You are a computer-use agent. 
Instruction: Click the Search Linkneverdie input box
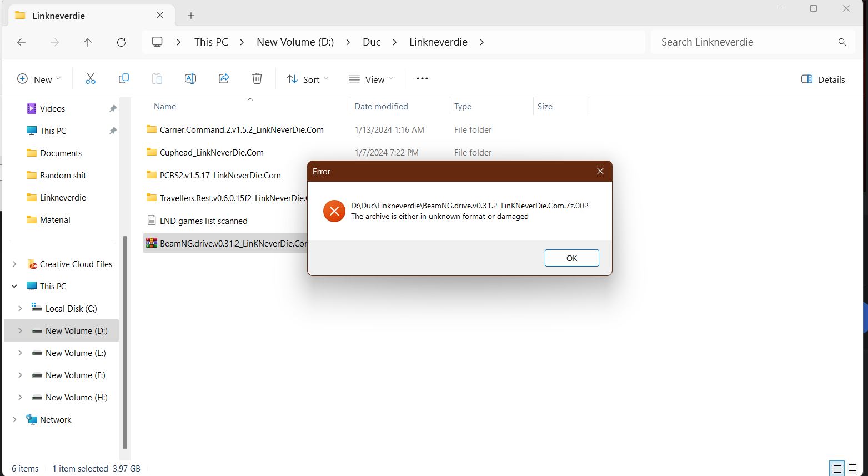pyautogui.click(x=744, y=42)
